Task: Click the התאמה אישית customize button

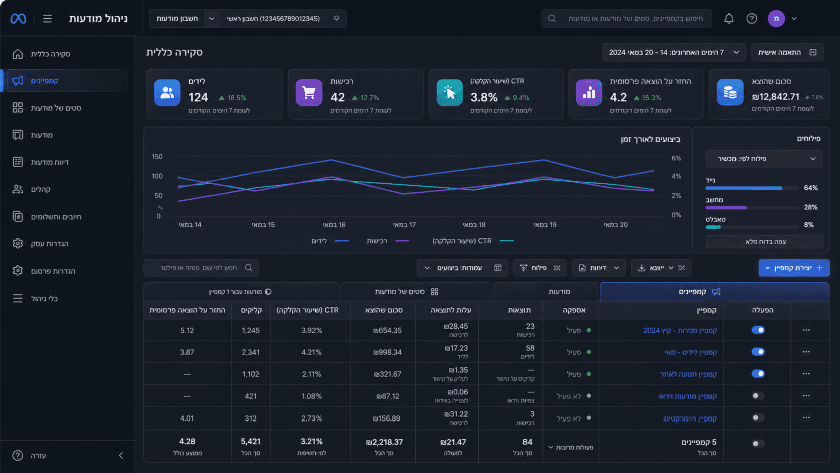Action: coord(787,52)
